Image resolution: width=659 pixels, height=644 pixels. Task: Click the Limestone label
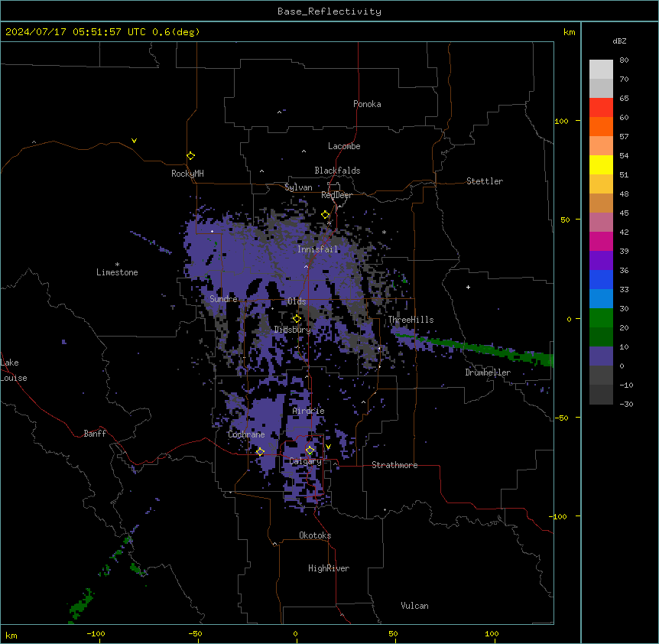point(117,272)
